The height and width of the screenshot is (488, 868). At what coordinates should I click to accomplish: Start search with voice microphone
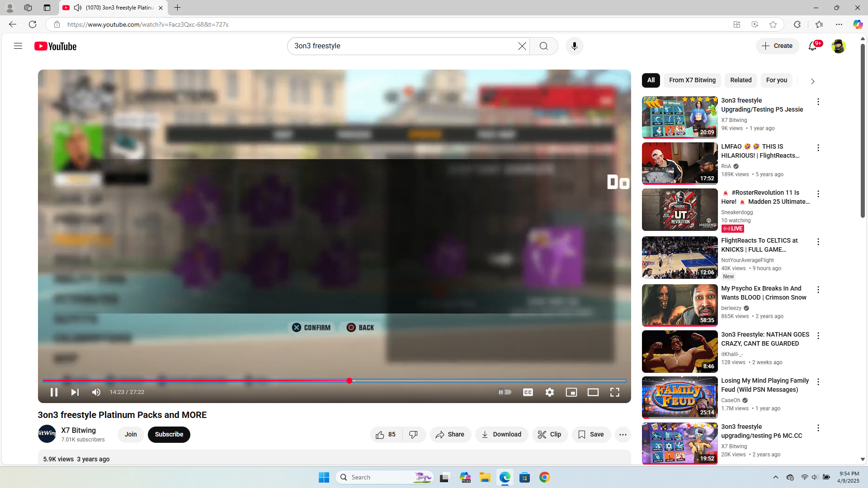tap(575, 46)
